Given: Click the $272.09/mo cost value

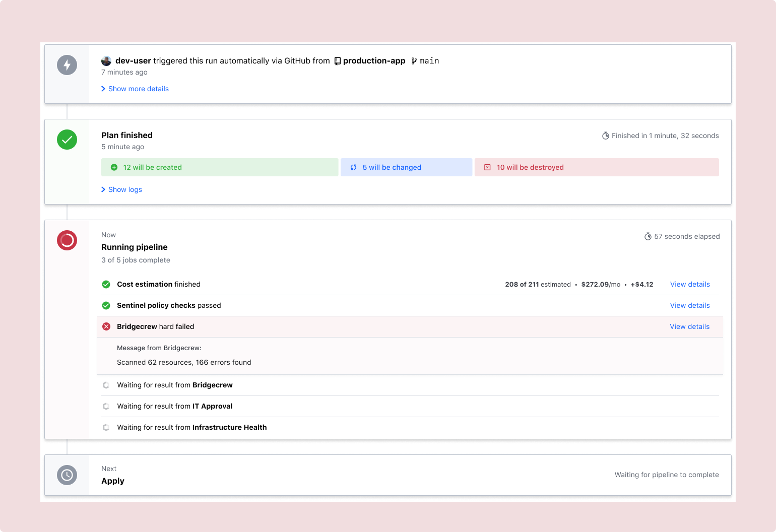Looking at the screenshot, I should click(601, 284).
